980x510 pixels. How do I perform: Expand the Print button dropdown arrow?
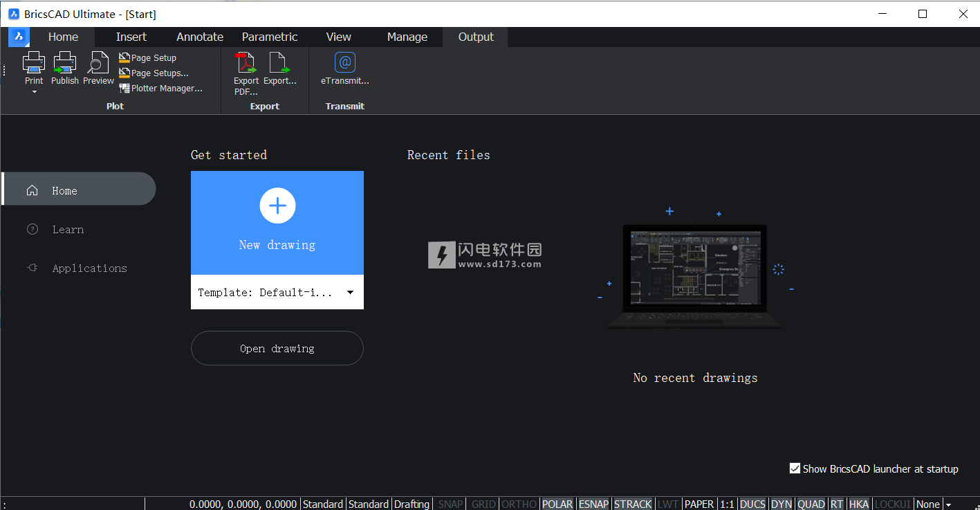point(34,92)
